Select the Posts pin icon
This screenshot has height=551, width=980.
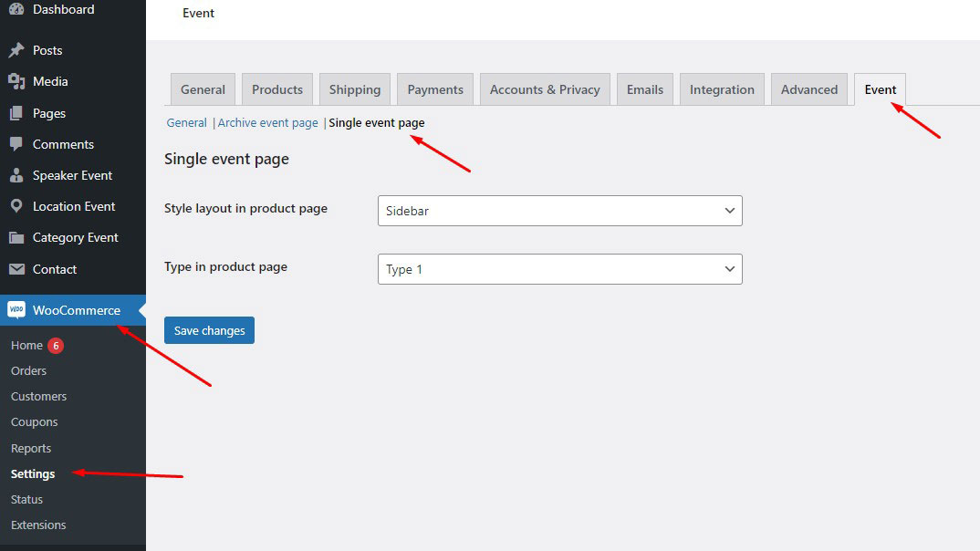[16, 50]
